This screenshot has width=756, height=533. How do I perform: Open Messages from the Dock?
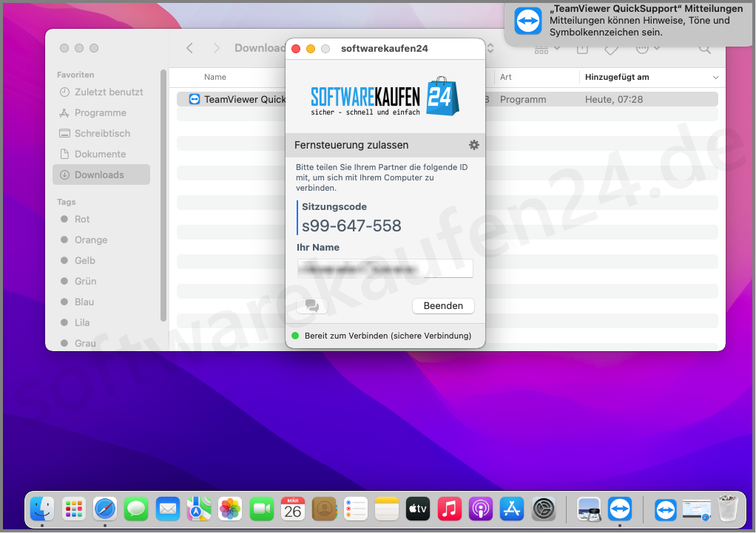click(136, 509)
